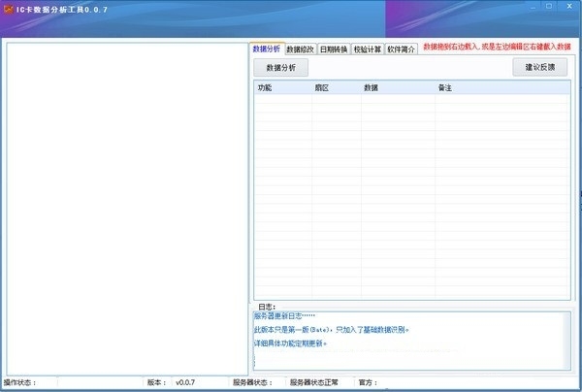Image resolution: width=582 pixels, height=392 pixels.
Task: Switch to the 数据分析 tab
Action: [267, 49]
